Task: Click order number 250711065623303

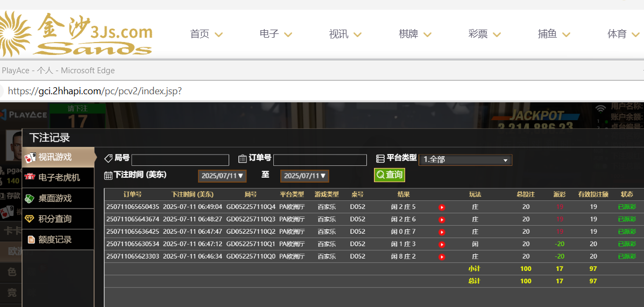Action: pos(133,256)
